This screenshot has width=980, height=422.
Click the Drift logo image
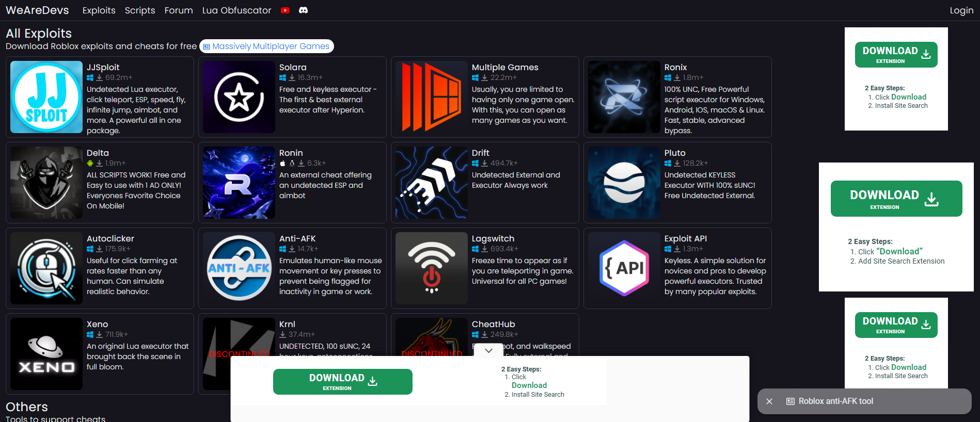(432, 183)
